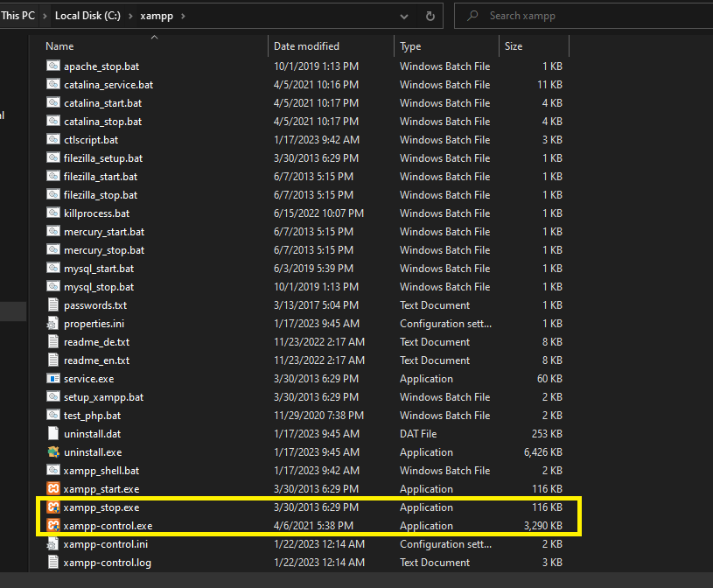This screenshot has height=588, width=713.
Task: Click the xampp_shell.bat batch icon
Action: 53,470
